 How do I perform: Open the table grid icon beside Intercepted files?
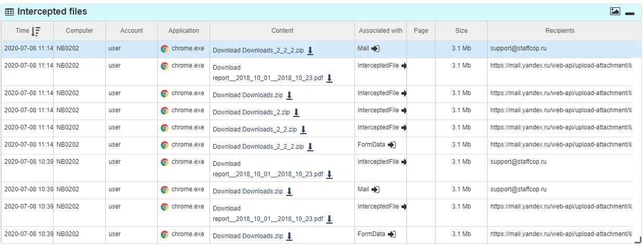tap(9, 12)
